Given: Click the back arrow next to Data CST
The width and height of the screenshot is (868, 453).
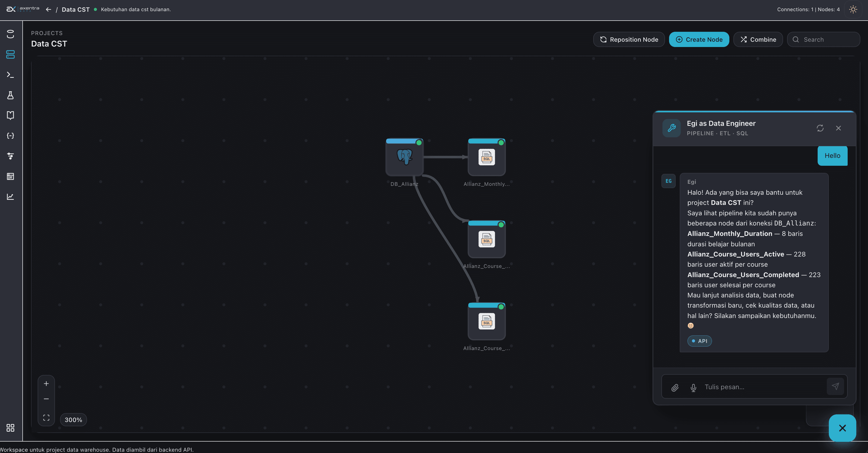Looking at the screenshot, I should tap(49, 9).
